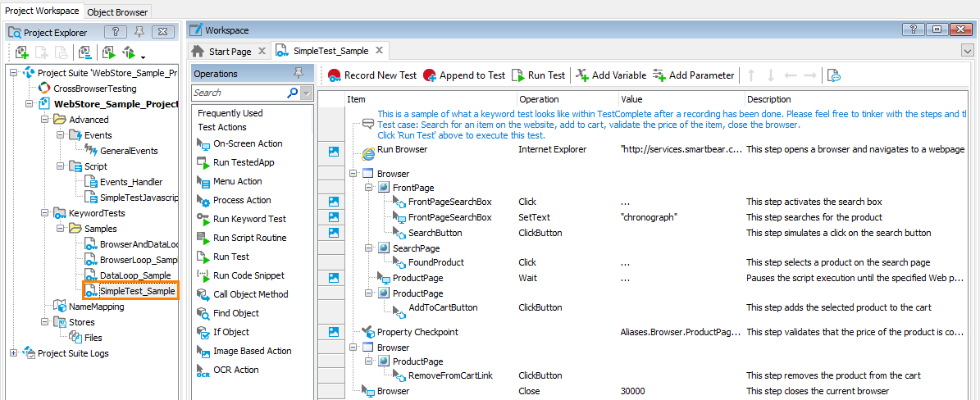The height and width of the screenshot is (400, 980).
Task: Select CrossBrowserTesting in Project Explorer
Action: coord(86,89)
